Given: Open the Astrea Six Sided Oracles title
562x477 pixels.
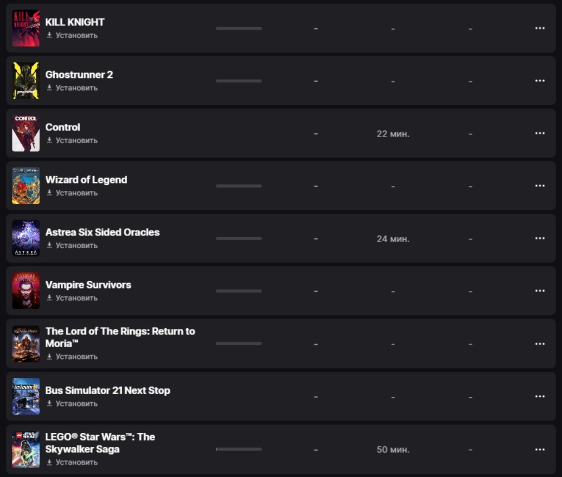Looking at the screenshot, I should tap(103, 232).
